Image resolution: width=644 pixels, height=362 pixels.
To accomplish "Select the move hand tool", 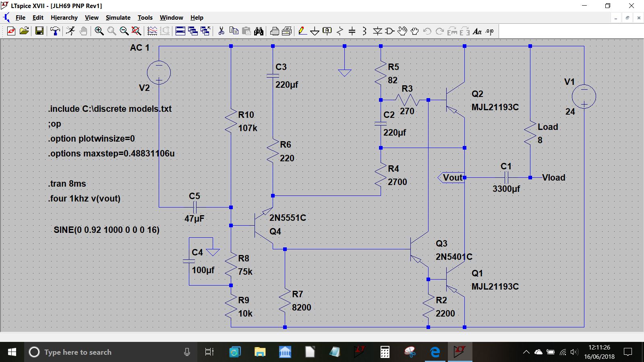I will click(402, 31).
